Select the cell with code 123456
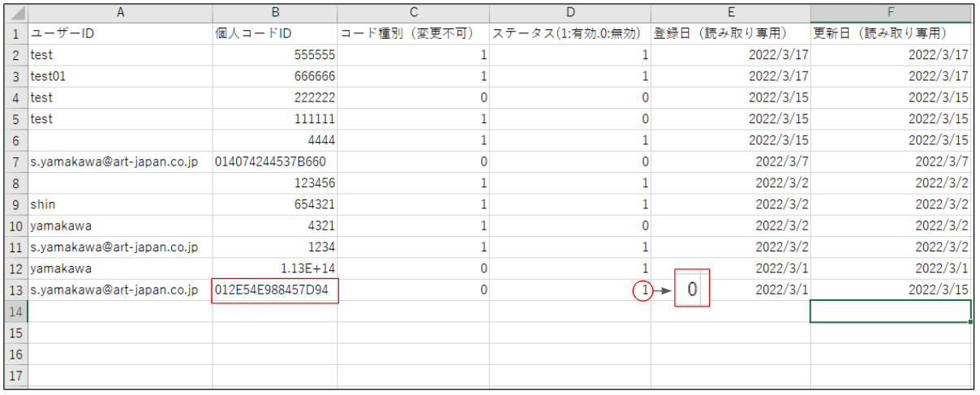This screenshot has height=395, width=980. 275,183
